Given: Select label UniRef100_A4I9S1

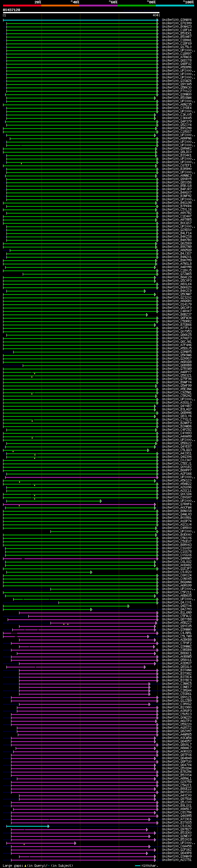Looking at the screenshot, I should tap(177, 454).
